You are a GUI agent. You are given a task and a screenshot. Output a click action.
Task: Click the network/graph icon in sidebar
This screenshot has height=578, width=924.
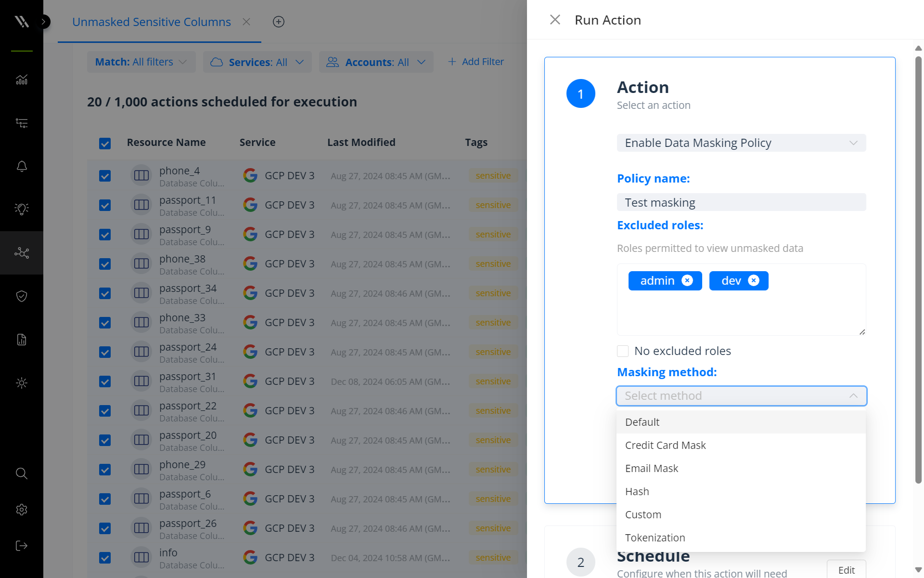[21, 252]
